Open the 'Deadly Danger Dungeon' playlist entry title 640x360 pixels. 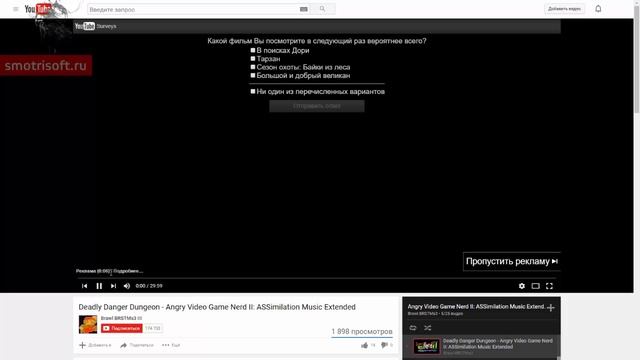coord(498,344)
